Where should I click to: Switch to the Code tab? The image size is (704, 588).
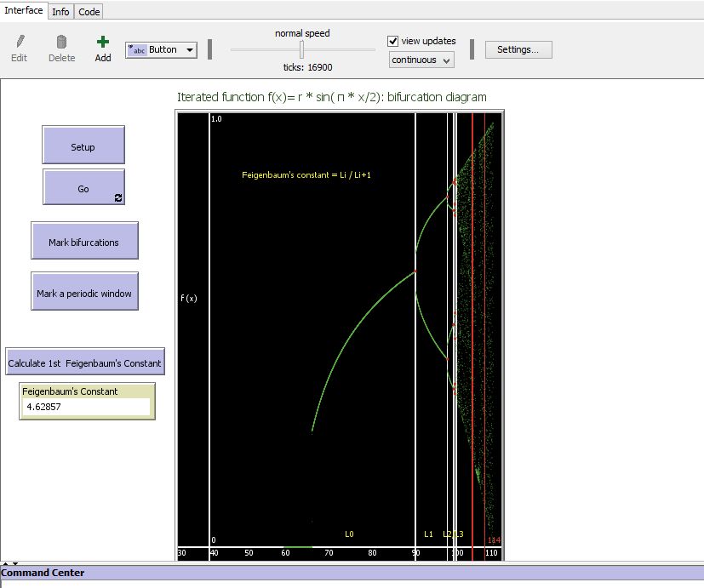pyautogui.click(x=88, y=11)
